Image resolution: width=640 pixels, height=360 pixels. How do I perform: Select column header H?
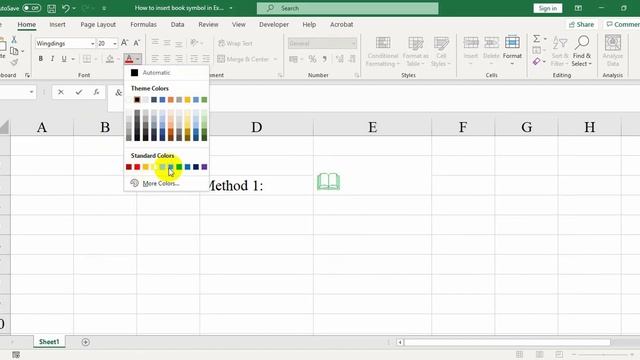[x=589, y=127]
